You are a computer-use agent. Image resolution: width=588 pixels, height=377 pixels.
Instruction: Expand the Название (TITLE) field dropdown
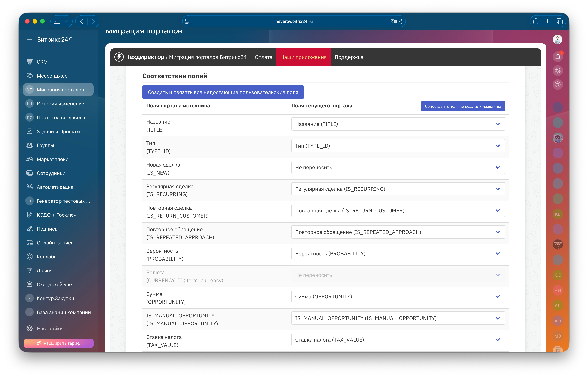pos(398,124)
